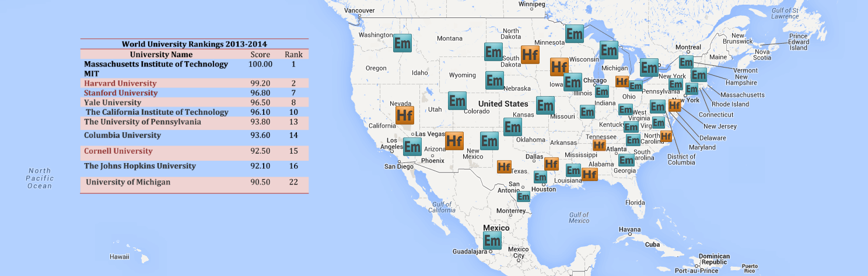The image size is (868, 276).
Task: Click the Em marker in Colorado
Action: click(457, 101)
